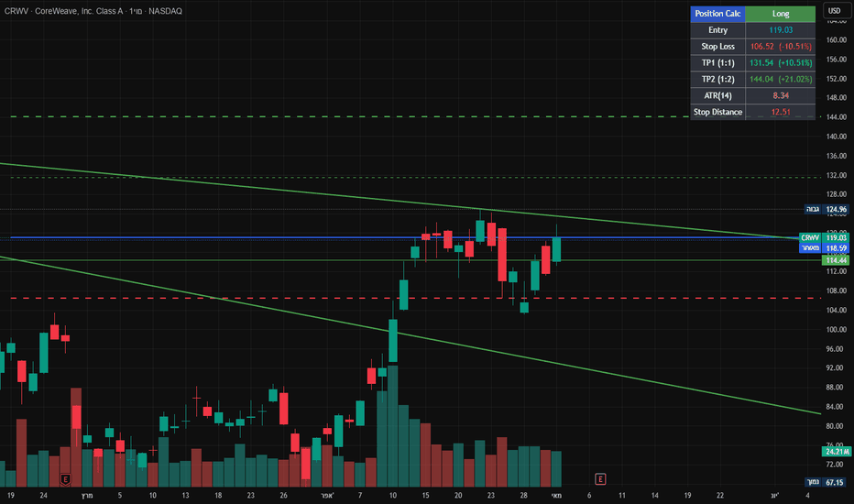Select the 128.00 price scale label
The width and height of the screenshot is (854, 504).
[836, 194]
